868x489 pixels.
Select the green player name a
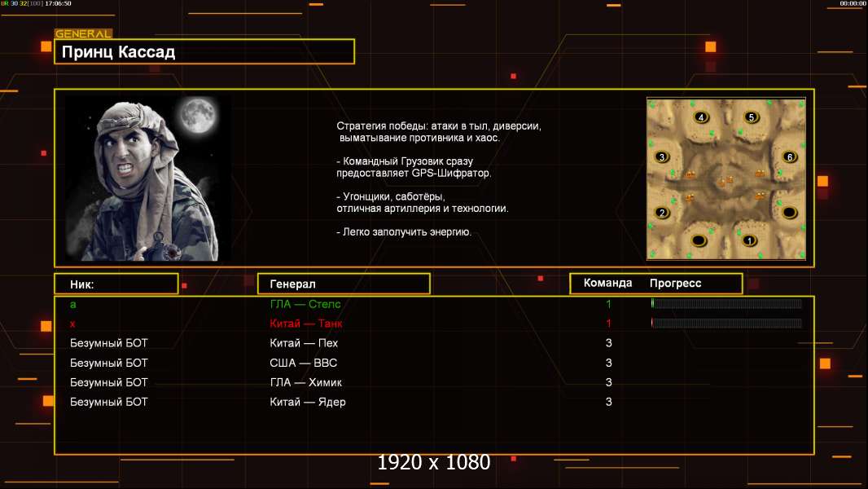(x=73, y=304)
